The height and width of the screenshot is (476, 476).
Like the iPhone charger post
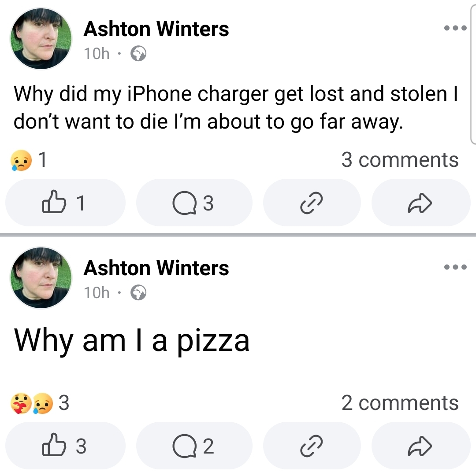click(x=65, y=203)
